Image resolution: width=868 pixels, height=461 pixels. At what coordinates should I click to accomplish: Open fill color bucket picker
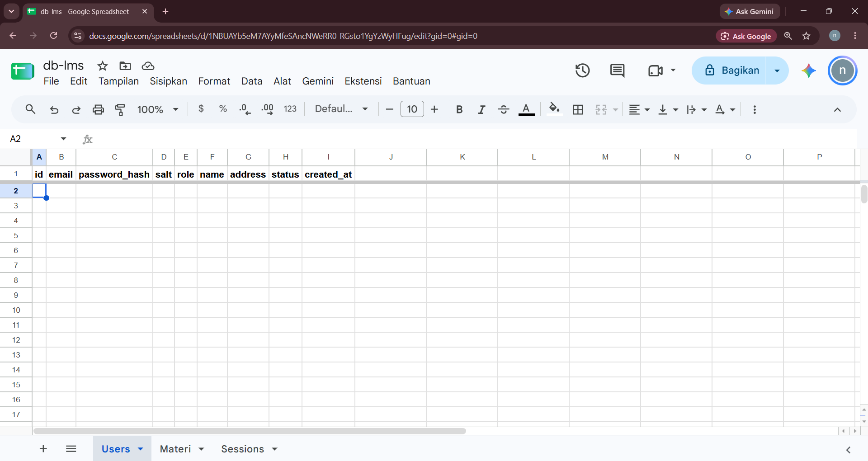coord(554,109)
